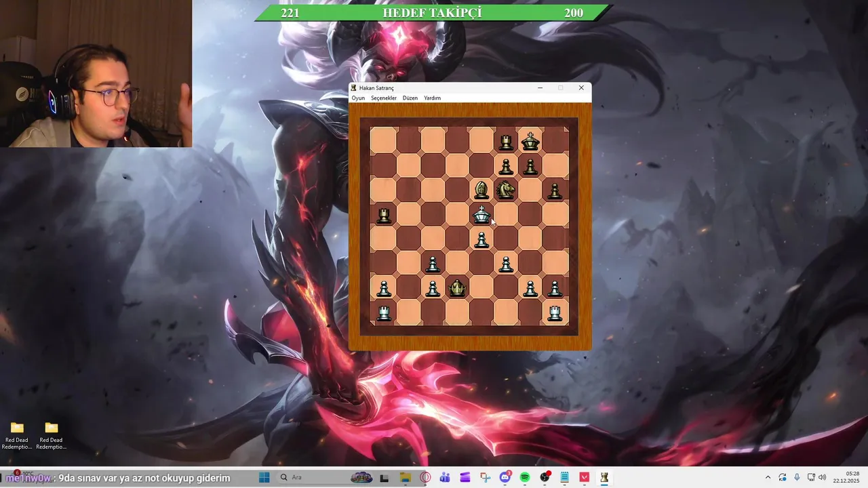Select the black rook on f8

click(506, 141)
